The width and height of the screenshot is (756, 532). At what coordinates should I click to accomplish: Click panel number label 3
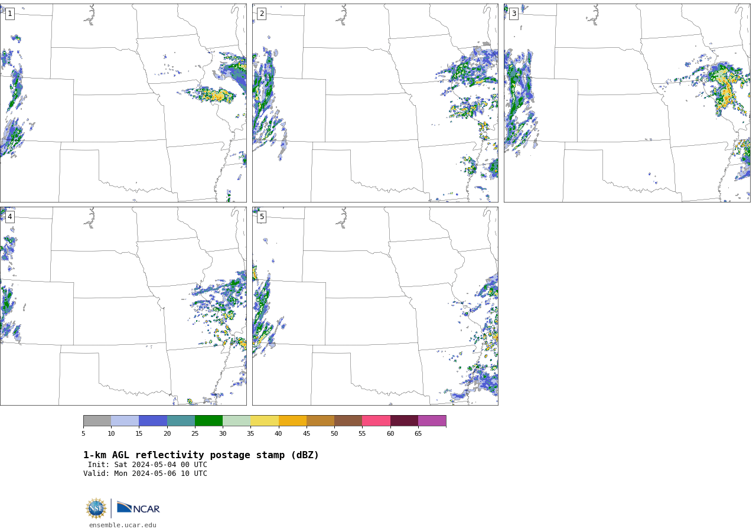[513, 14]
